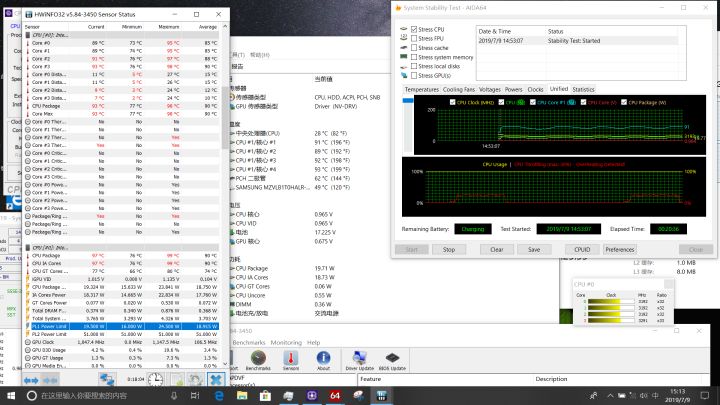Image resolution: width=720 pixels, height=405 pixels.
Task: Select the PL1 Power Limit row
Action: click(x=121, y=326)
